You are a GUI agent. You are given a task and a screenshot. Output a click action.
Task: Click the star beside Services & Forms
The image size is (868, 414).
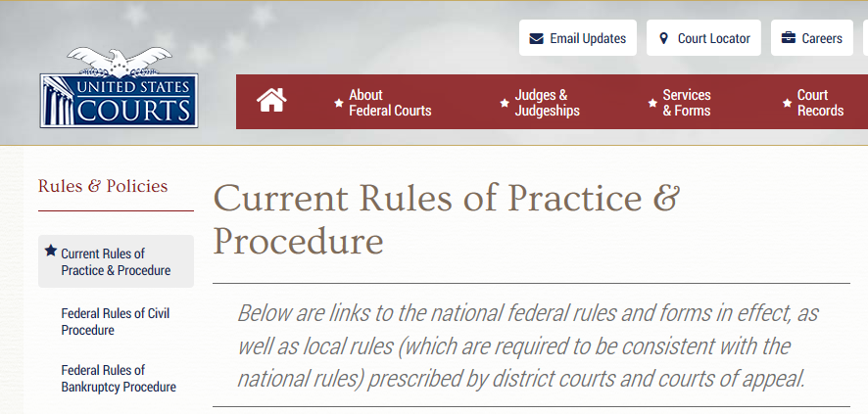[x=652, y=103]
